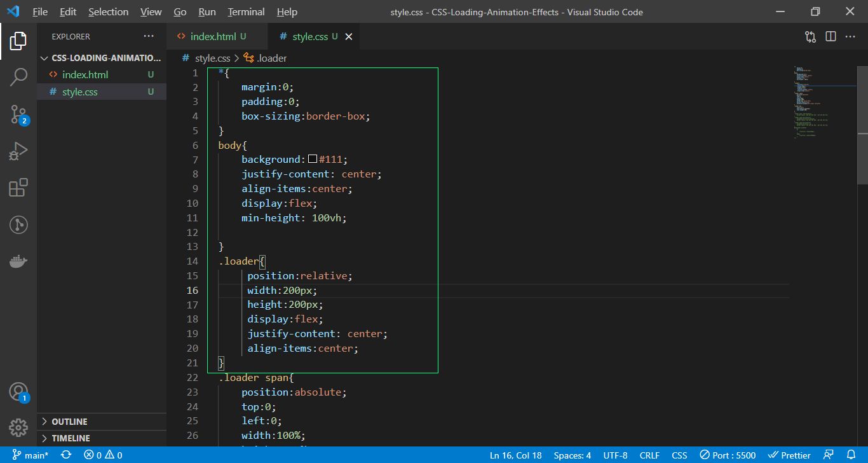868x463 pixels.
Task: Open the Docker view in activity bar
Action: (x=18, y=261)
